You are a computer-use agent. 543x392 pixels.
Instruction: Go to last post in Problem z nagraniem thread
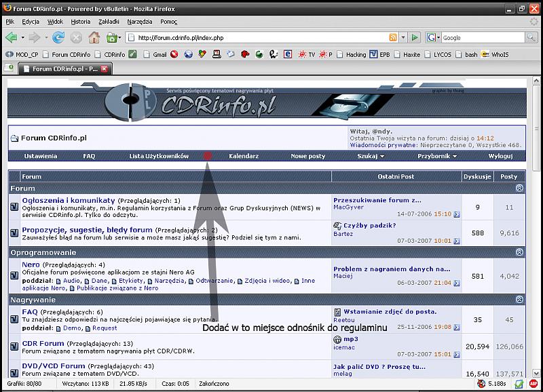coord(457,283)
